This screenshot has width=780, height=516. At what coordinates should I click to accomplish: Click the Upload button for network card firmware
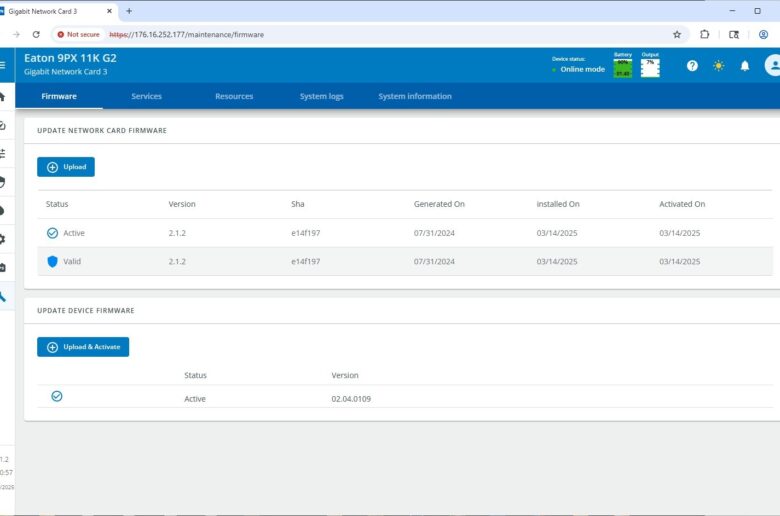point(66,167)
